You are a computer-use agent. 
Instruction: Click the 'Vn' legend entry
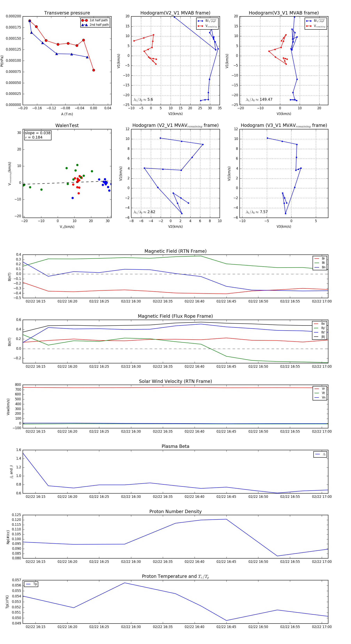[x=320, y=398]
